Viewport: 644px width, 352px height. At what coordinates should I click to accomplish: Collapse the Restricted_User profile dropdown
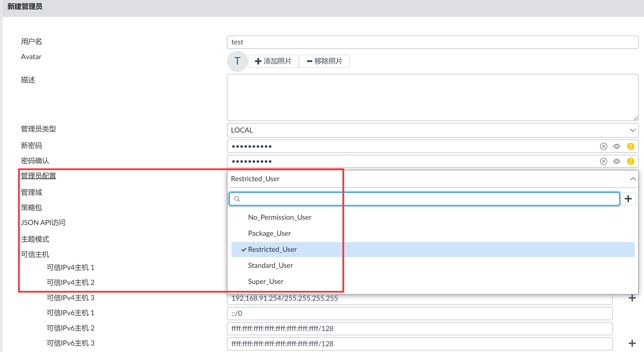632,179
